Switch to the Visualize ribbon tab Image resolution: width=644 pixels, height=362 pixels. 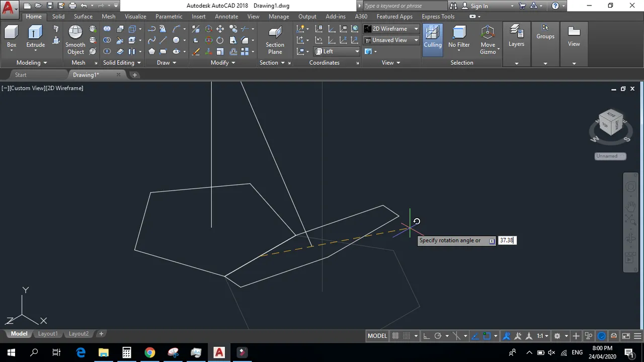pyautogui.click(x=135, y=17)
